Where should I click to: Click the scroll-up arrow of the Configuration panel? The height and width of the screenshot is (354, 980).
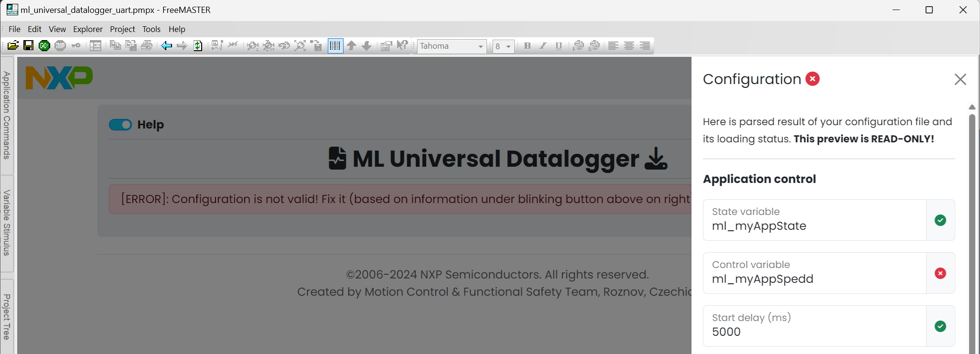point(972,107)
